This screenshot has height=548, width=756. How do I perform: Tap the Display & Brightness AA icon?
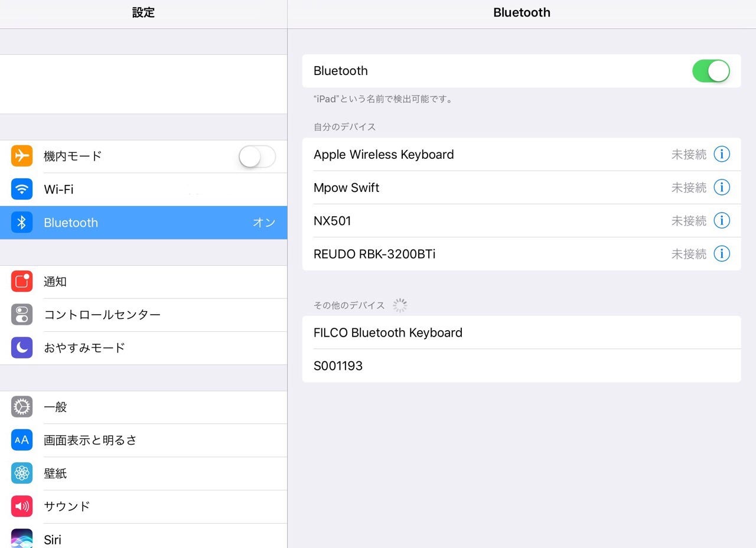click(22, 440)
